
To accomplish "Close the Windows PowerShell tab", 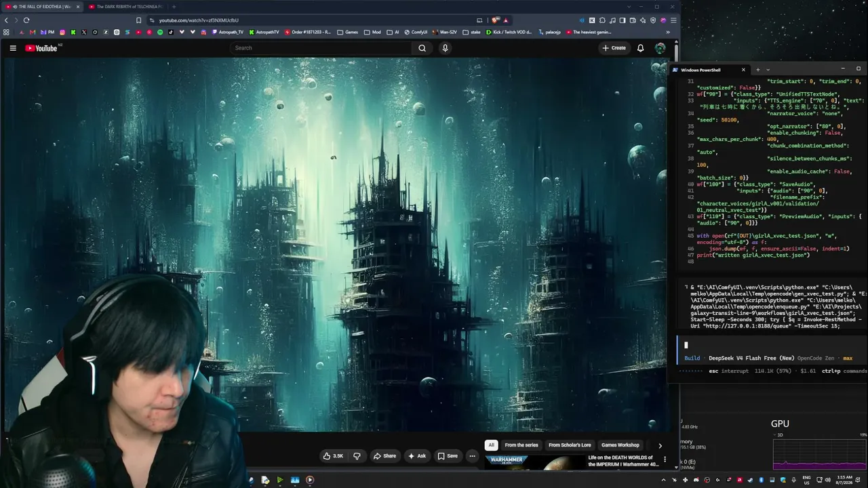I will click(743, 70).
